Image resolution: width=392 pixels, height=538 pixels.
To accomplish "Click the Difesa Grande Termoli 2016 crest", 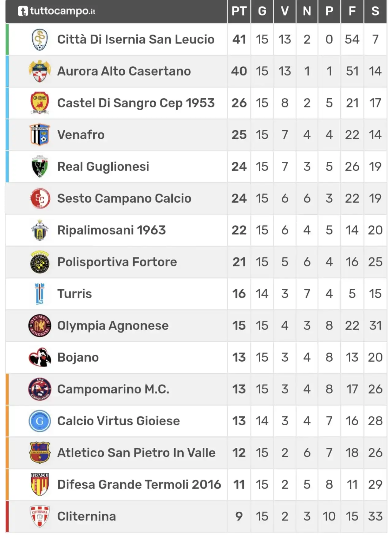I will click(x=40, y=484).
